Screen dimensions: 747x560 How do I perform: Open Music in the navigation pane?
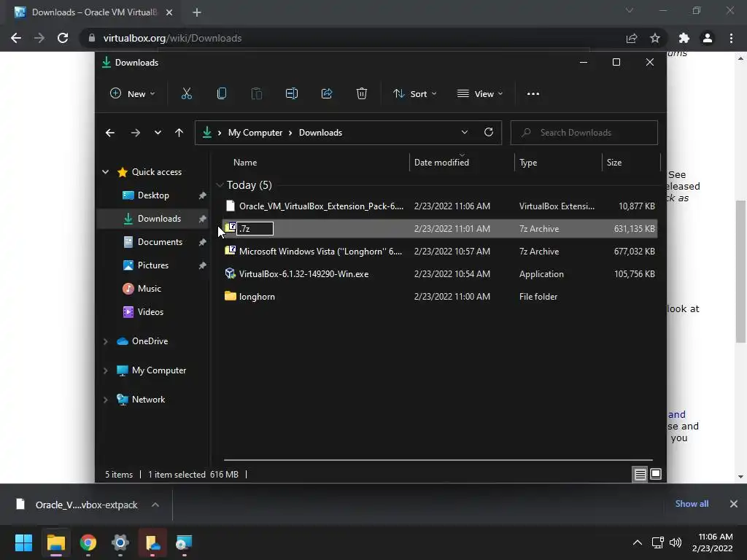149,289
